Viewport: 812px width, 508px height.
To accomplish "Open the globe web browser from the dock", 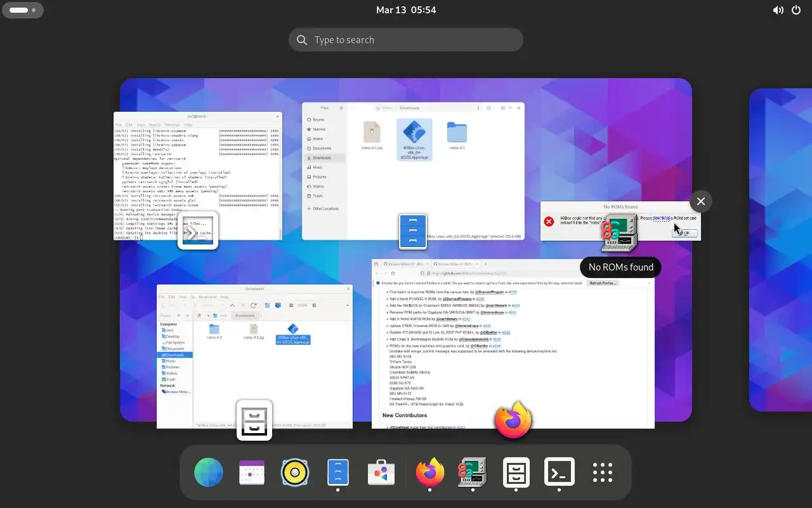I will [209, 472].
